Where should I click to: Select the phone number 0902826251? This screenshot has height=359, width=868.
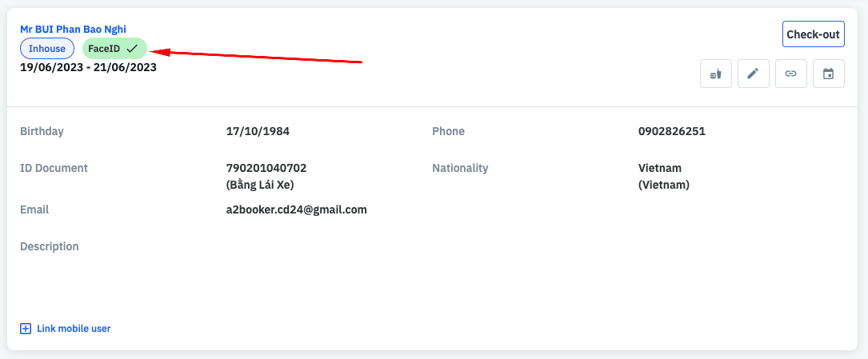[671, 131]
